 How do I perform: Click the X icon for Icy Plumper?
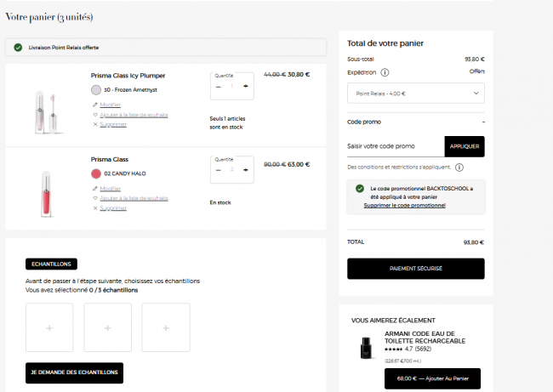click(x=95, y=124)
